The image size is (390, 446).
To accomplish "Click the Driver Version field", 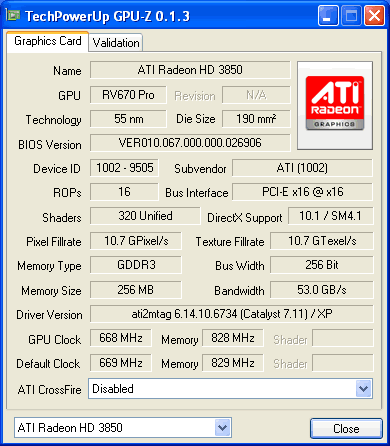I will [x=232, y=314].
